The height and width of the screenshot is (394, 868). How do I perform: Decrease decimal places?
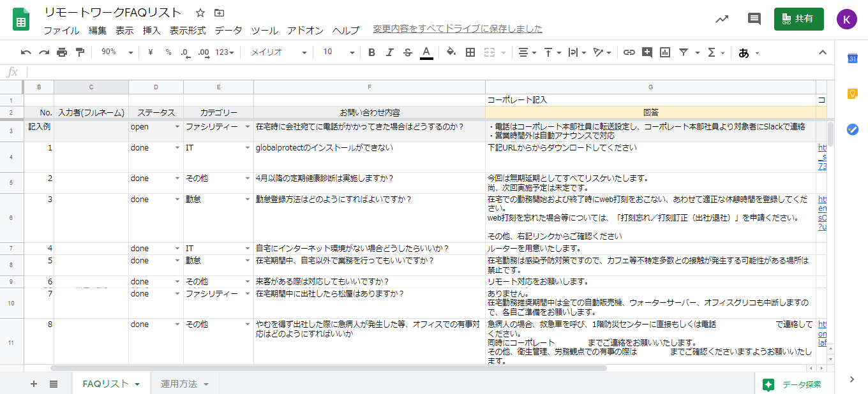pos(186,52)
